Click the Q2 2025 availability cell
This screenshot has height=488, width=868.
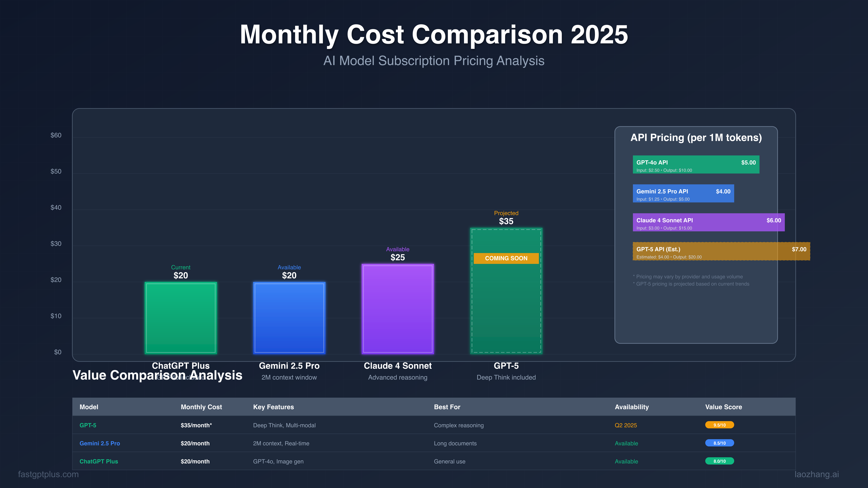click(x=626, y=425)
